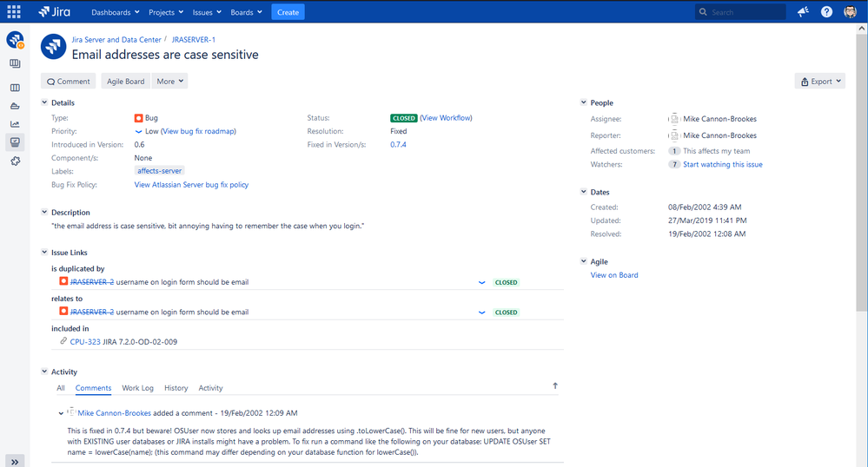This screenshot has height=467, width=868.
Task: Select the Comments tab
Action: (x=93, y=388)
